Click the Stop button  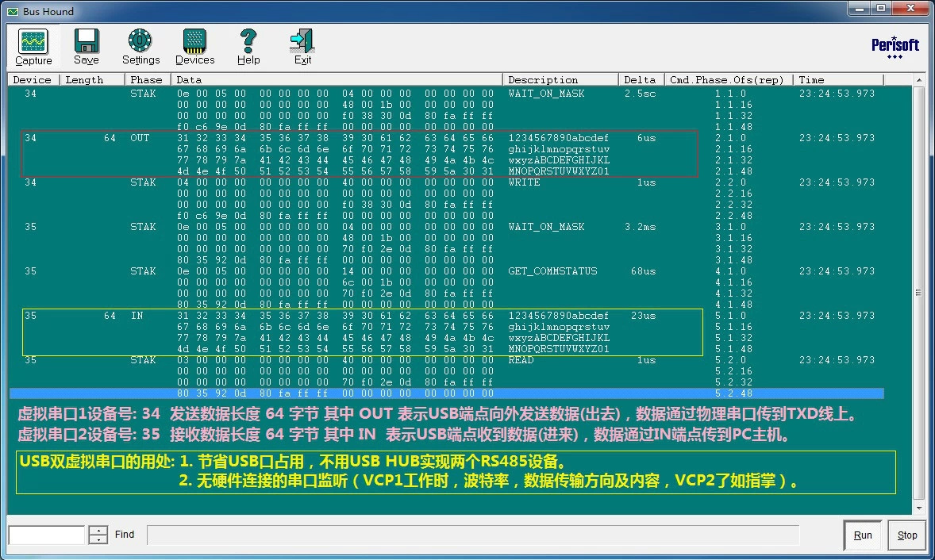pyautogui.click(x=907, y=535)
